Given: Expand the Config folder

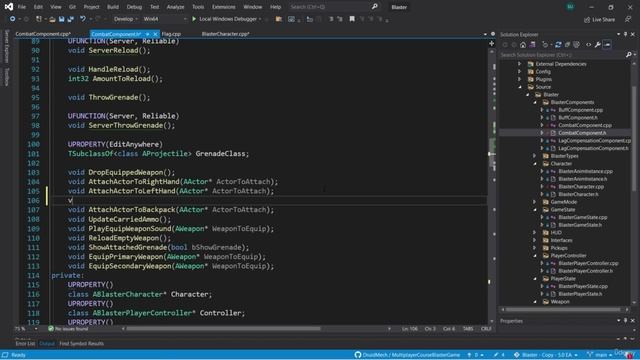Looking at the screenshot, I should [x=520, y=71].
